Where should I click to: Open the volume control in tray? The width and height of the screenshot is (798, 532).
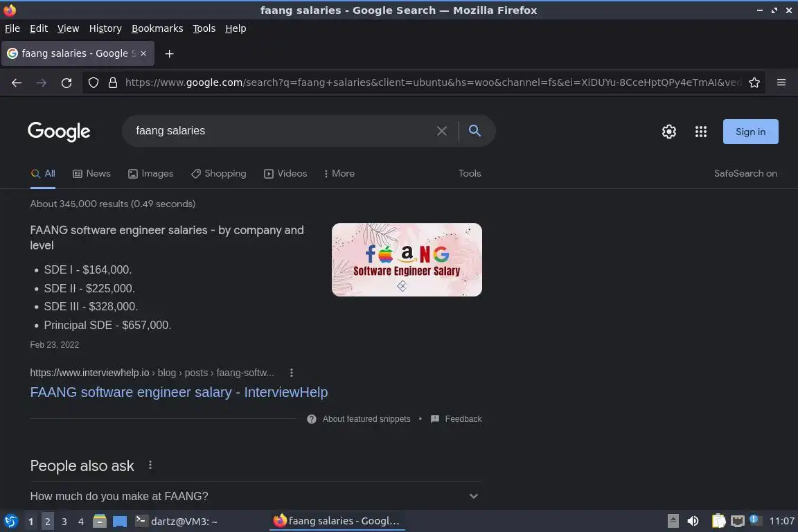693,521
